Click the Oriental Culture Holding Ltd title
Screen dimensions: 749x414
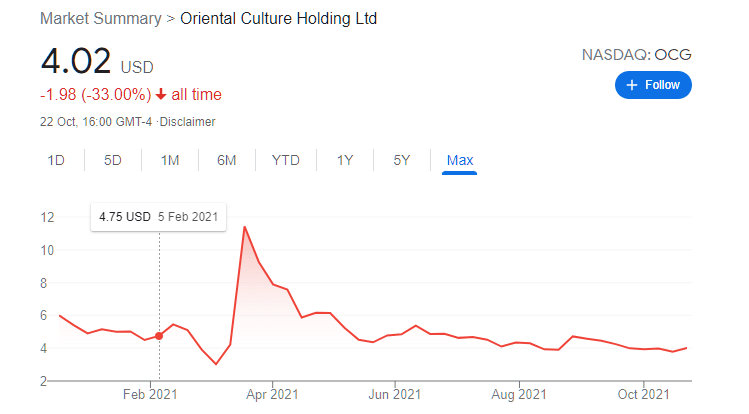(x=278, y=19)
